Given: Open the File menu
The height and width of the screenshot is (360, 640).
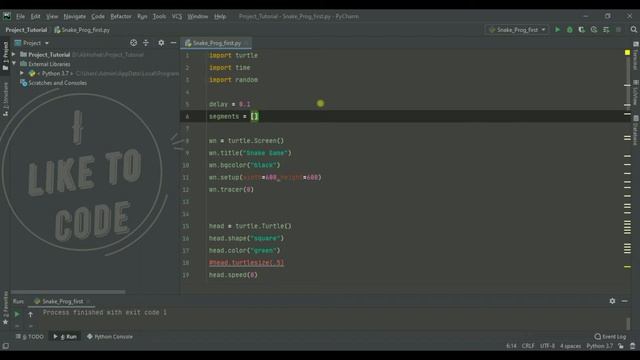Looking at the screenshot, I should [x=20, y=16].
